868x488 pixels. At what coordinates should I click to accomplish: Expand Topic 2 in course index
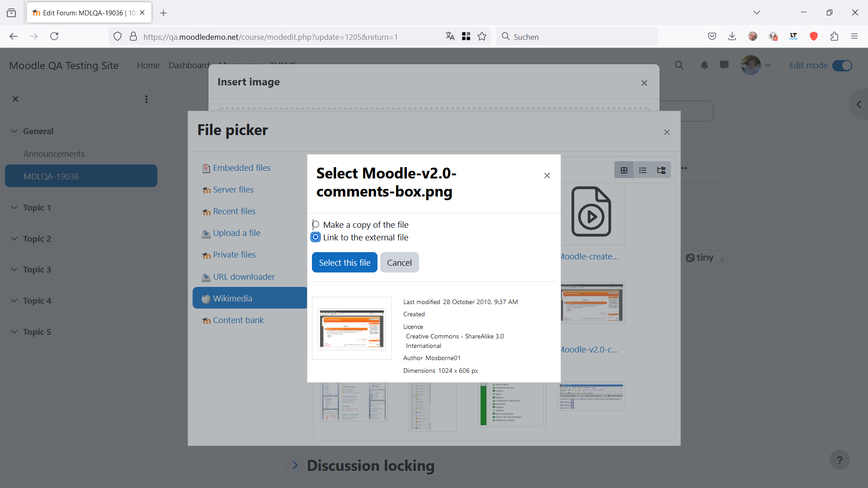point(14,239)
